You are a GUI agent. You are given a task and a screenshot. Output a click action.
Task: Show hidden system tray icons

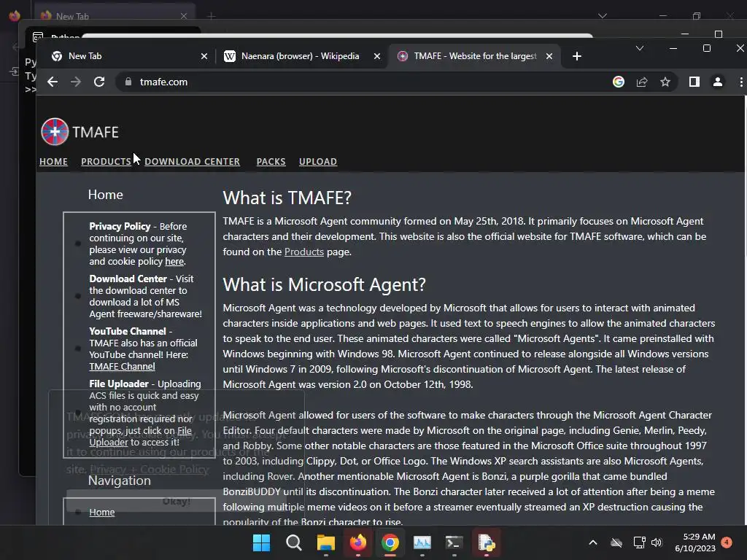pos(593,542)
